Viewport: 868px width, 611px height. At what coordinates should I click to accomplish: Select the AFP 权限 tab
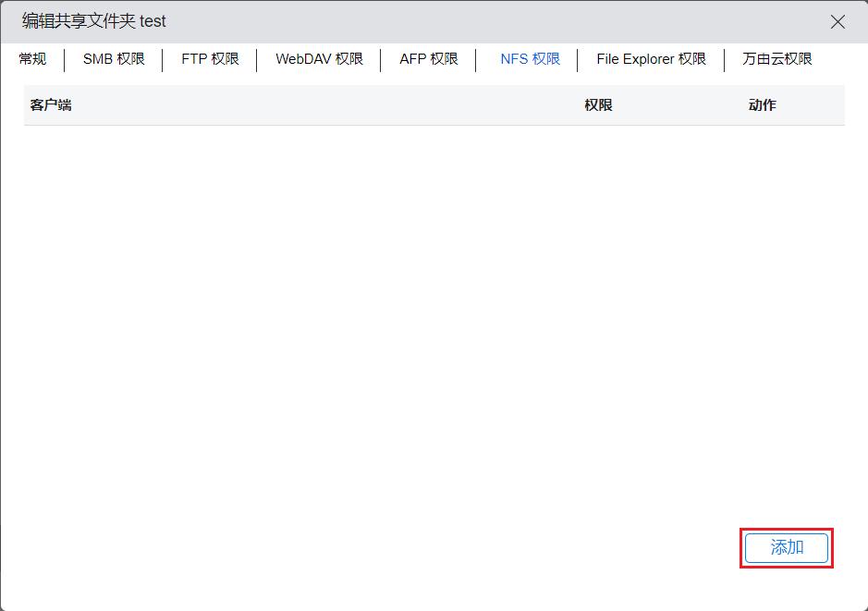429,59
